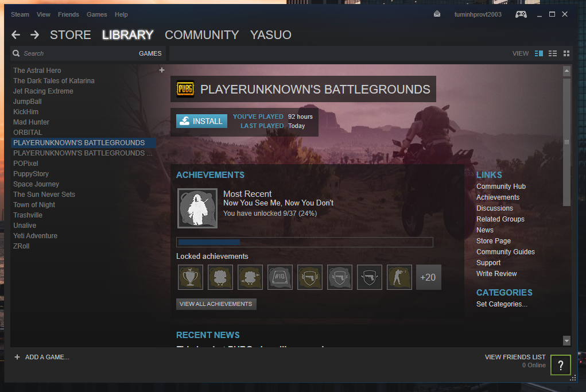This screenshot has width=586, height=392.
Task: Select Town of Night in the list
Action: coord(34,205)
